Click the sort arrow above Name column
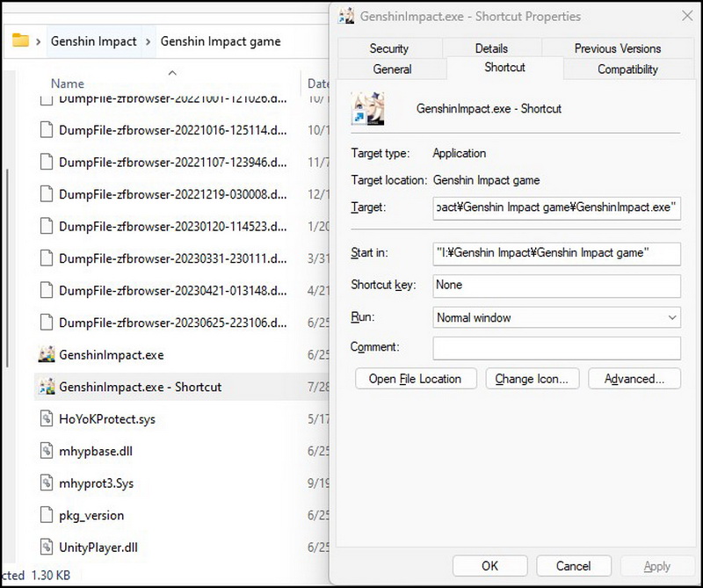The image size is (703, 588). 172,72
